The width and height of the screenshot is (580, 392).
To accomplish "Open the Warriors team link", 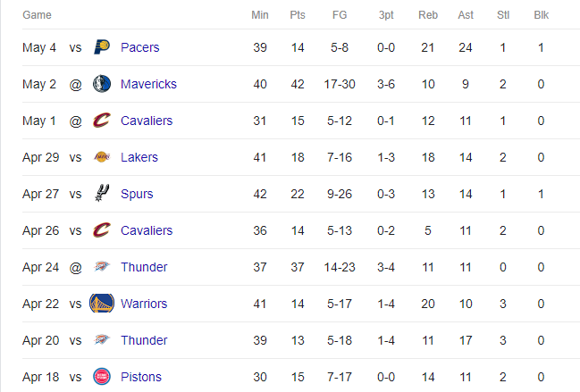I will (144, 304).
